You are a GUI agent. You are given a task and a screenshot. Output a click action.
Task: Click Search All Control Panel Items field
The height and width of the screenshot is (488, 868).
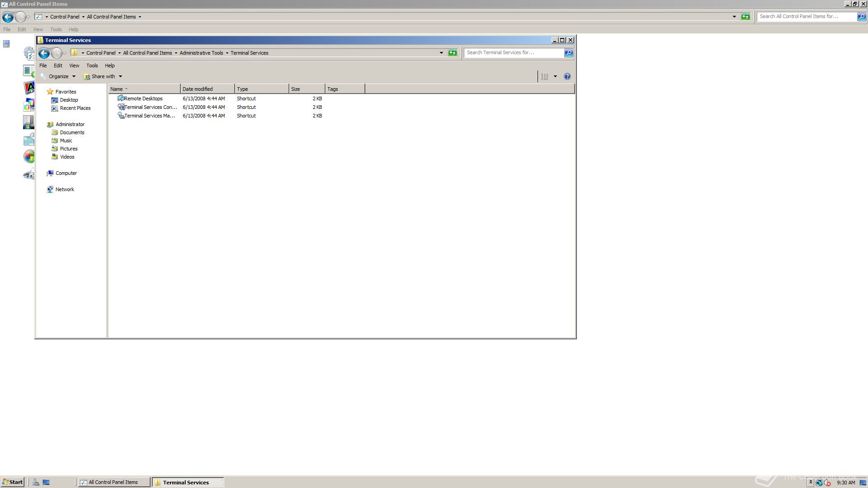807,17
